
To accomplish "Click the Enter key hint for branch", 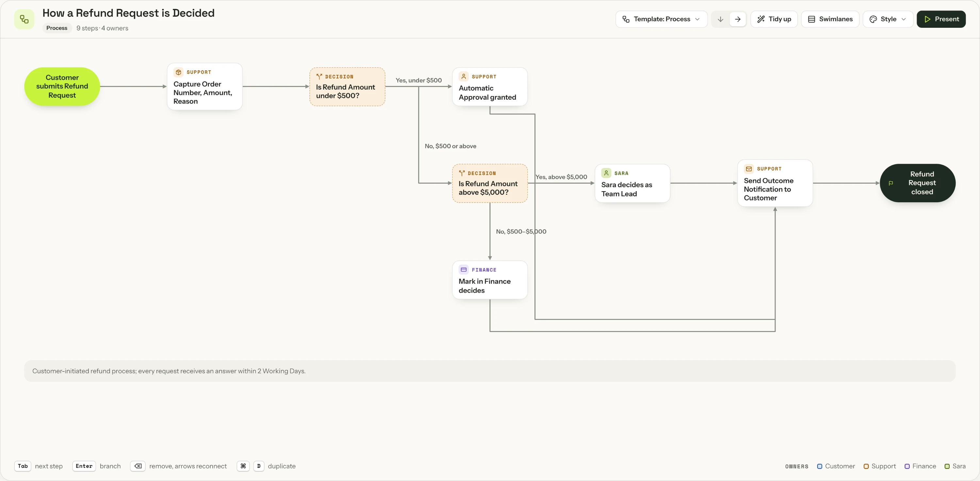I will click(x=84, y=466).
